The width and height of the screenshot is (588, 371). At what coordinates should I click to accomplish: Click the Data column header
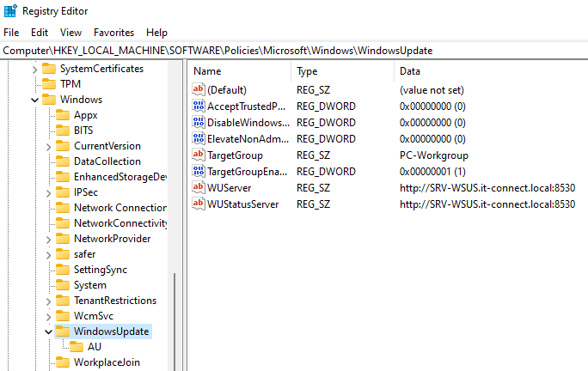[x=410, y=71]
